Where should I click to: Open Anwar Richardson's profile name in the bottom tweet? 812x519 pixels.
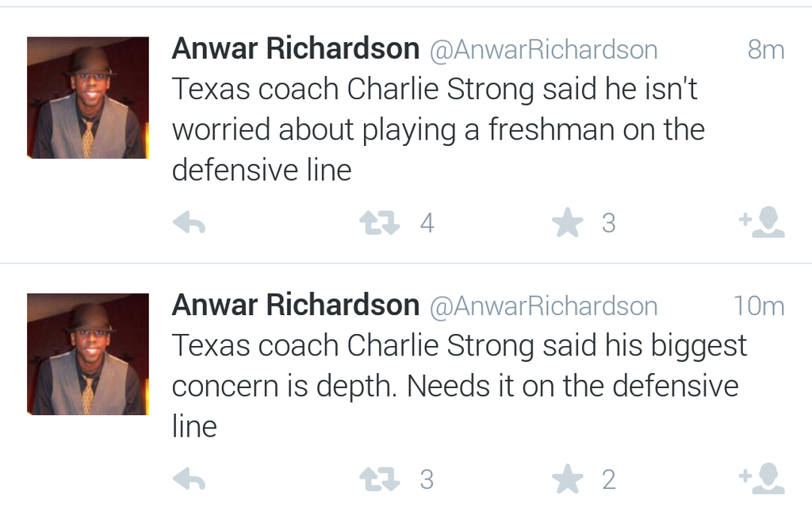(x=295, y=306)
